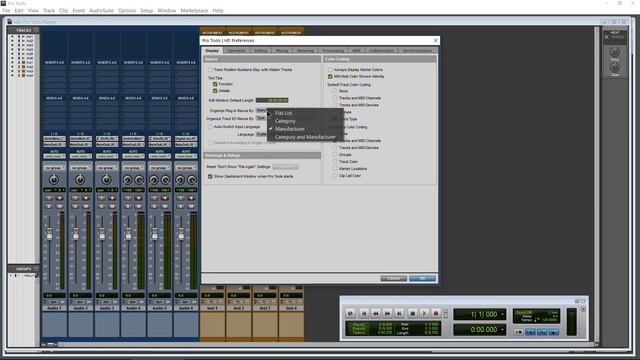Click the red Record transport button
The height and width of the screenshot is (360, 640).
436,313
